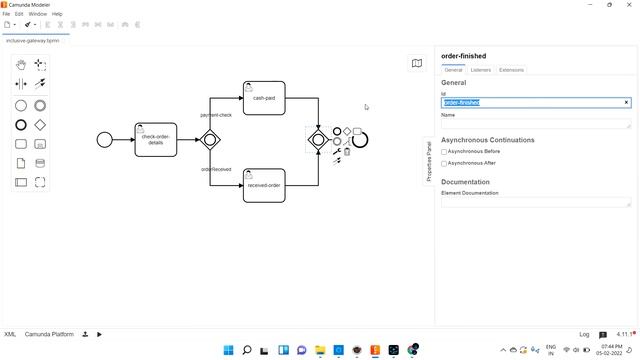Append task from the context pad
This screenshot has height=360, width=640.
click(357, 131)
